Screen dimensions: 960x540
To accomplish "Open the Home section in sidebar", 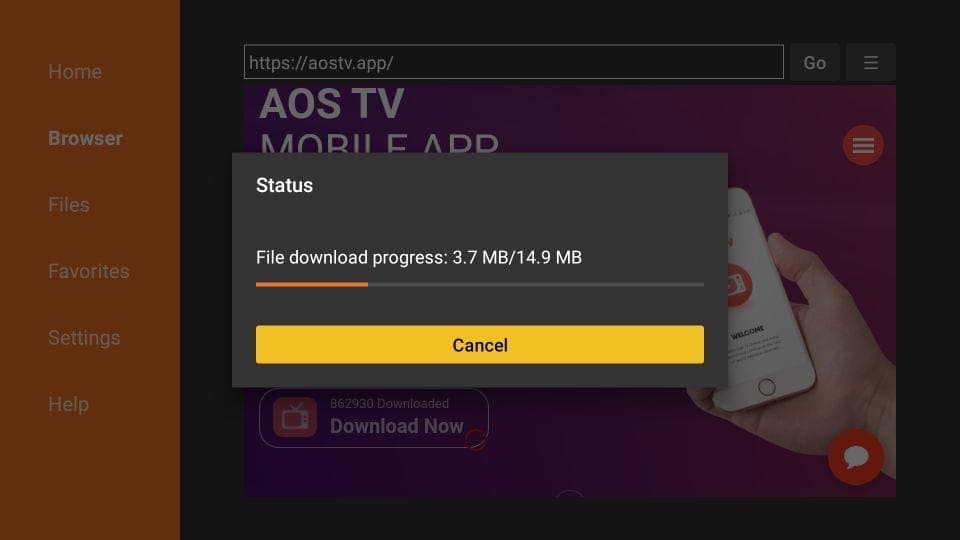I will pos(75,72).
